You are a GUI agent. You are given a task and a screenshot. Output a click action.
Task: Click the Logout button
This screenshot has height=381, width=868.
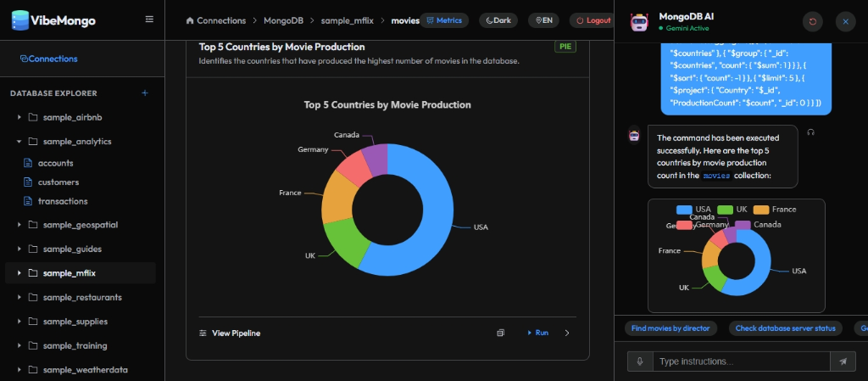593,20
